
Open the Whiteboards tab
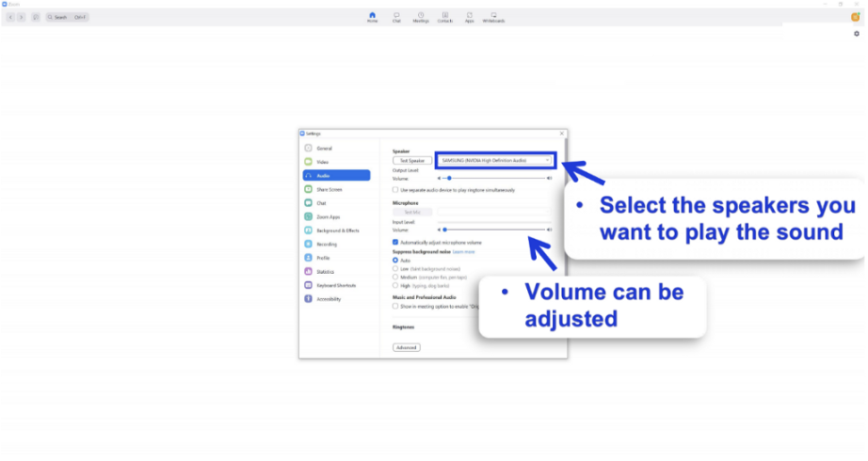pos(493,17)
